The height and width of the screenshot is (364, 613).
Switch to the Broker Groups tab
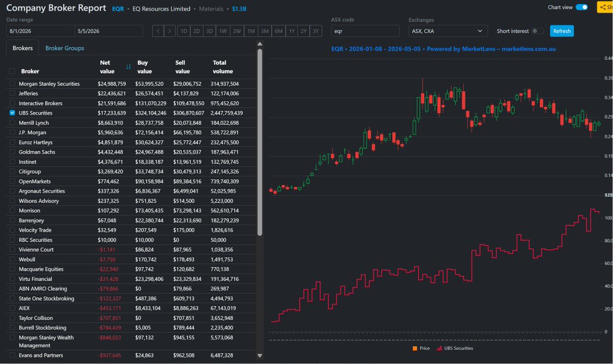click(65, 48)
